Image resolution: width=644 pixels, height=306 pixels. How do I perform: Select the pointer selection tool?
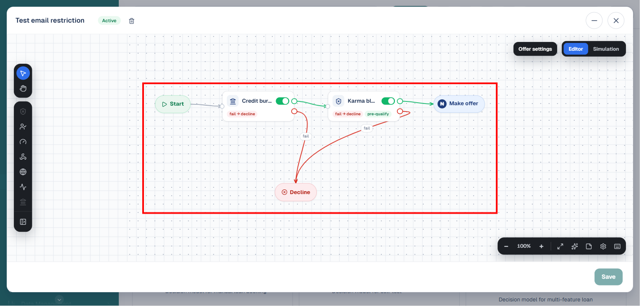tap(23, 73)
